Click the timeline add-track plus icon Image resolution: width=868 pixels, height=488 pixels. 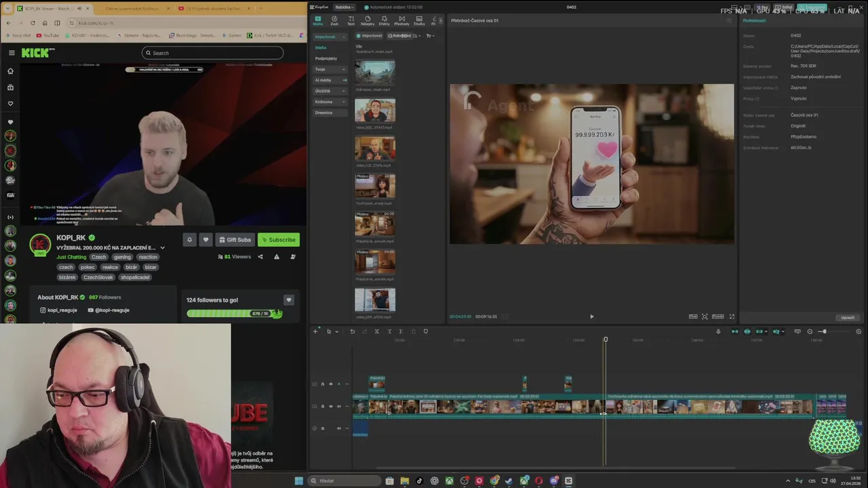pos(315,331)
